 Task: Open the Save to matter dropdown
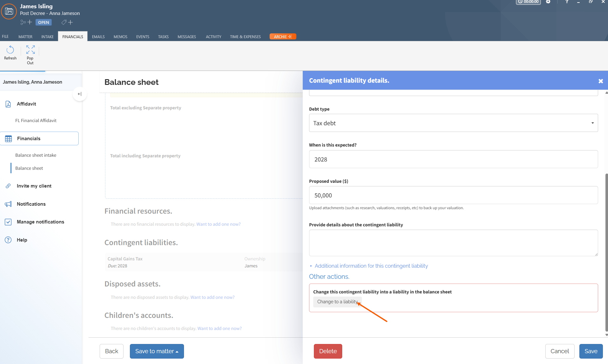[157, 351]
